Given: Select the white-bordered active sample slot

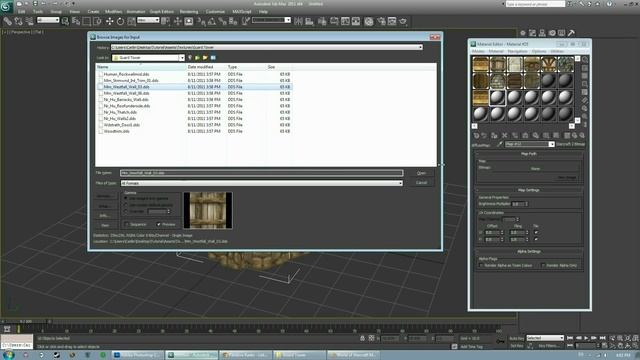Looking at the screenshot, I should point(497,98).
